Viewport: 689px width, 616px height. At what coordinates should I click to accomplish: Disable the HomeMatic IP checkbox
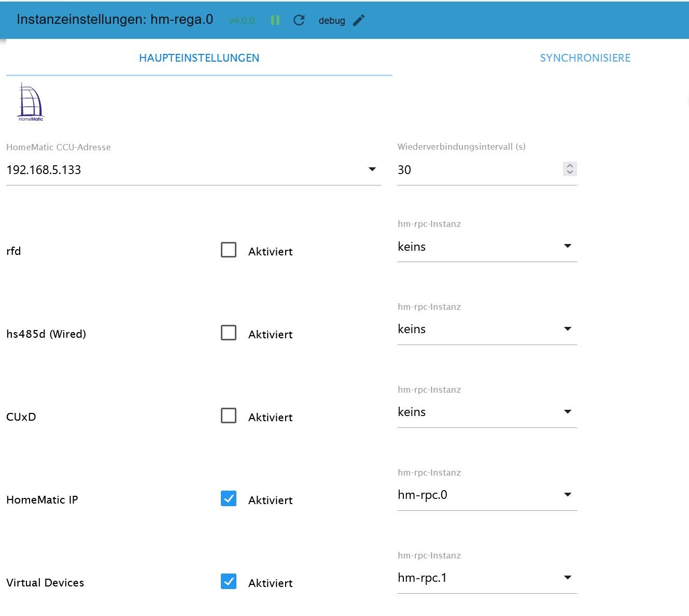229,498
